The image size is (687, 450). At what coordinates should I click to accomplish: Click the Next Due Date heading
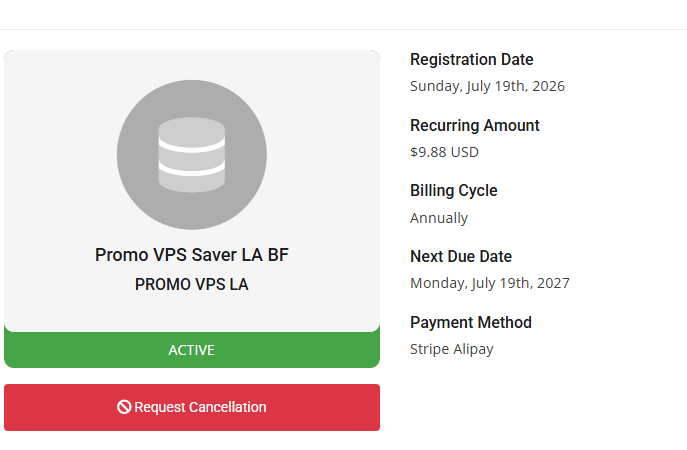click(461, 256)
